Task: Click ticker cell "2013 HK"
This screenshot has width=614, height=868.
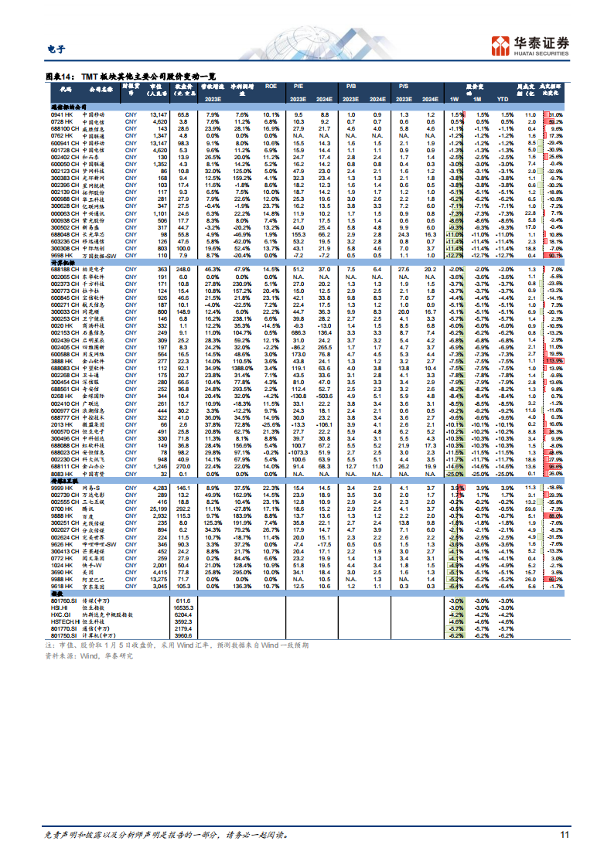Action: (x=61, y=424)
